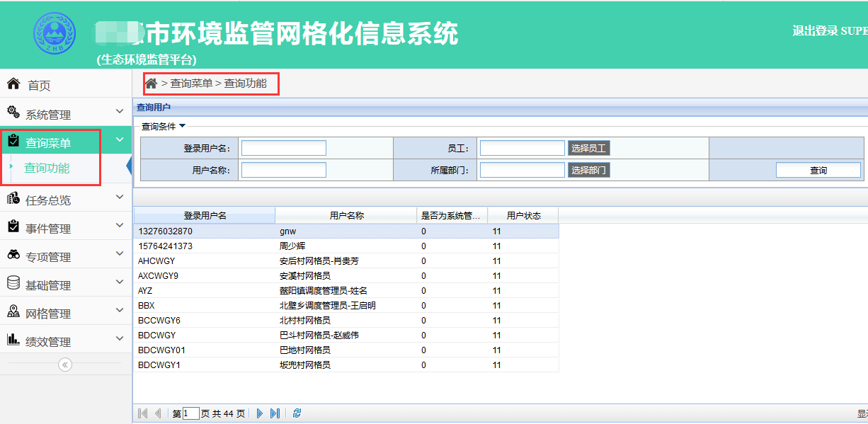The image size is (868, 424).
Task: Collapse the 查询条件 section arrow
Action: [182, 126]
